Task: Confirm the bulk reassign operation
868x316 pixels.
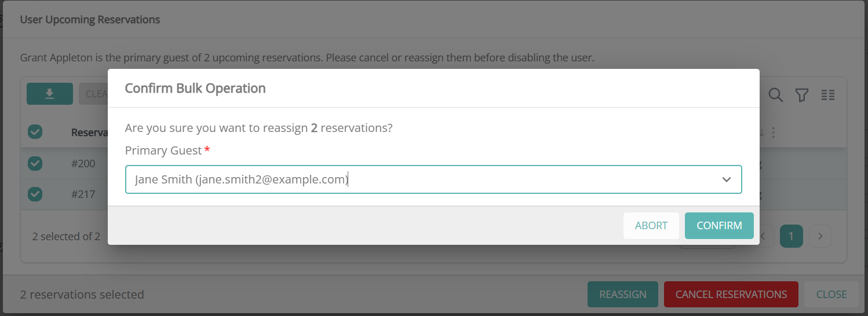Action: [x=719, y=226]
